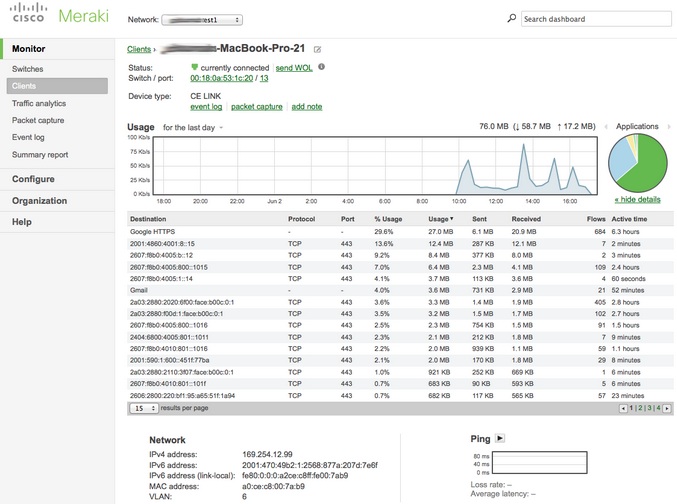The height and width of the screenshot is (504, 677).
Task: Open the 'for the last day' time range dropdown
Action: tap(192, 127)
